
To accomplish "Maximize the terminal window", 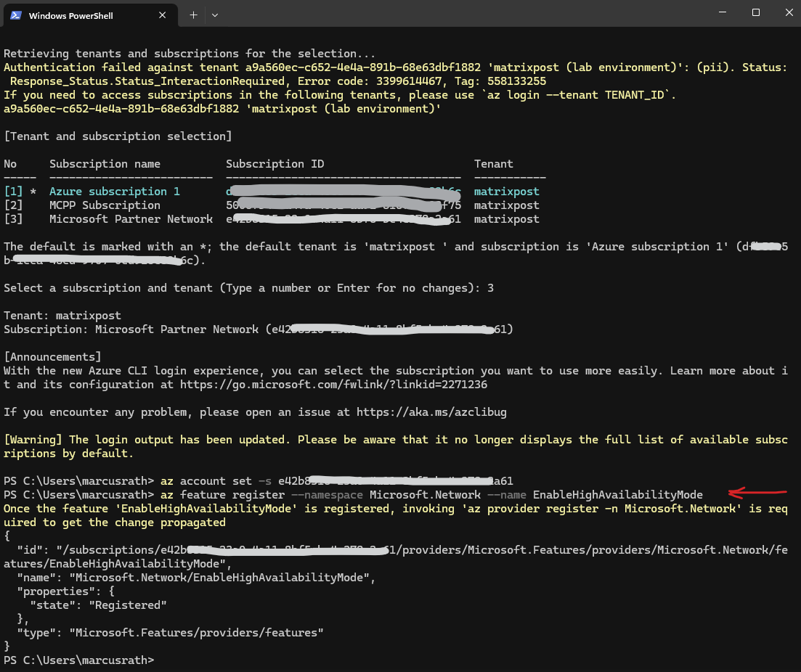I will 756,12.
